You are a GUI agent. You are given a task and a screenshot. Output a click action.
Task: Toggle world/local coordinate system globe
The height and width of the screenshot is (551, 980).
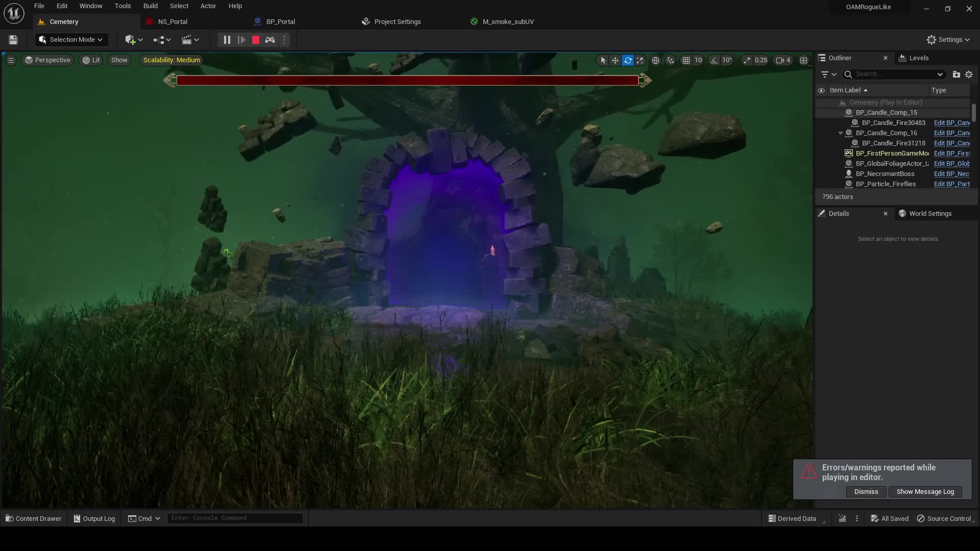pyautogui.click(x=655, y=60)
